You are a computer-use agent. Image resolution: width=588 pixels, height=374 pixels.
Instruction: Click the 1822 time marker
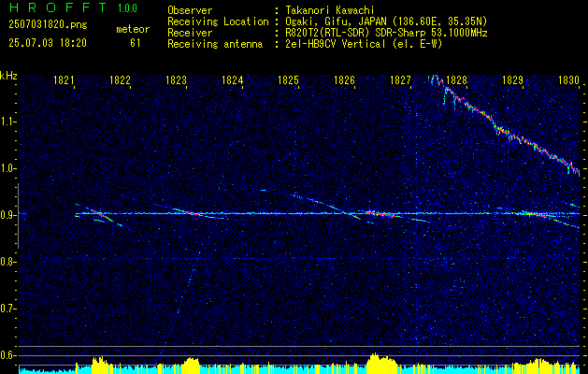coord(120,80)
